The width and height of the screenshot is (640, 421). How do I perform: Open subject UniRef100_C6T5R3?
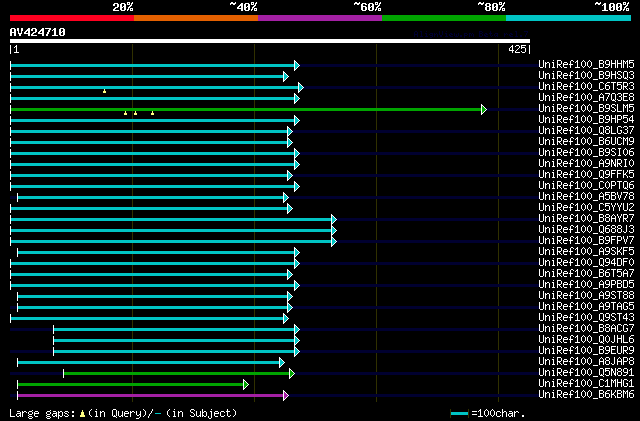click(x=586, y=87)
